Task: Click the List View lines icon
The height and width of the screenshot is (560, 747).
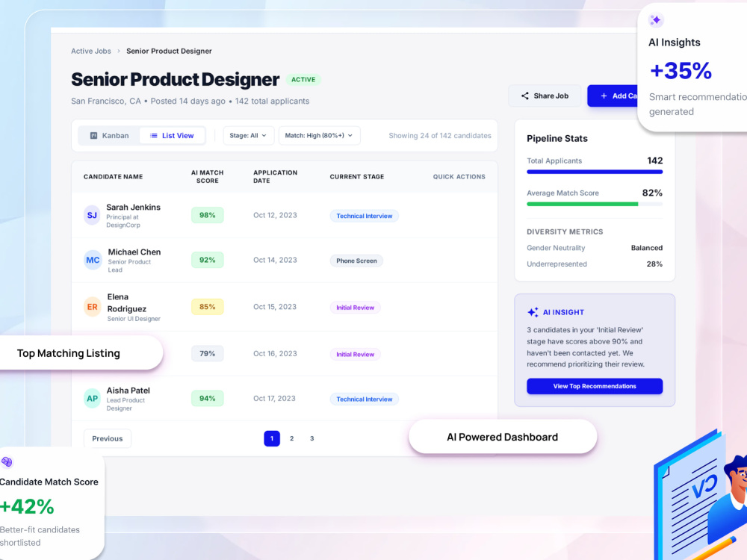Action: click(153, 136)
